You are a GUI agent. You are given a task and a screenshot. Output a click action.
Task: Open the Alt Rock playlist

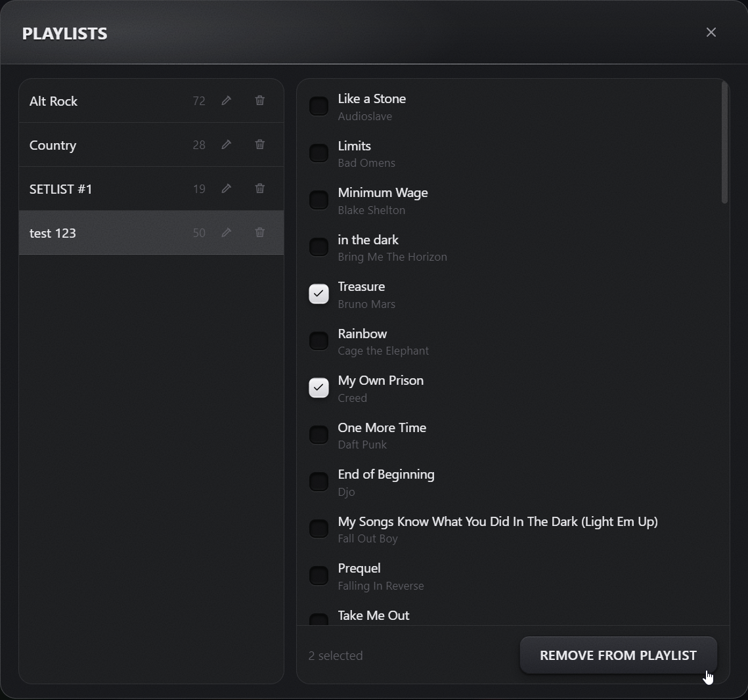(x=151, y=100)
